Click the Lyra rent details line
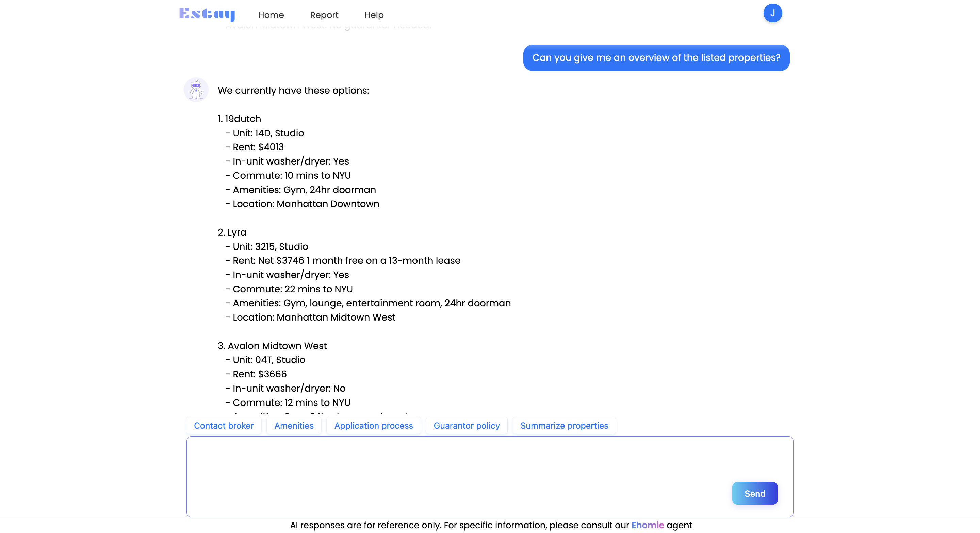This screenshot has height=533, width=980. pos(346,260)
